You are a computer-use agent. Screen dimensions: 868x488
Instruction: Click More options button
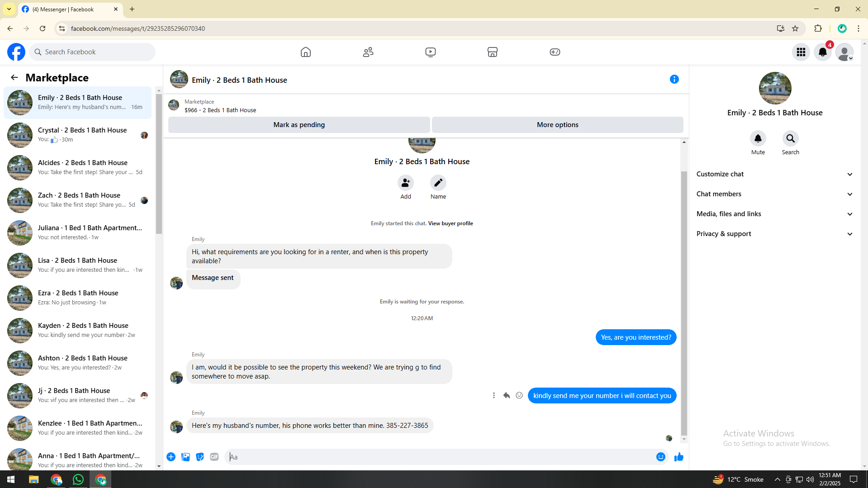point(557,125)
